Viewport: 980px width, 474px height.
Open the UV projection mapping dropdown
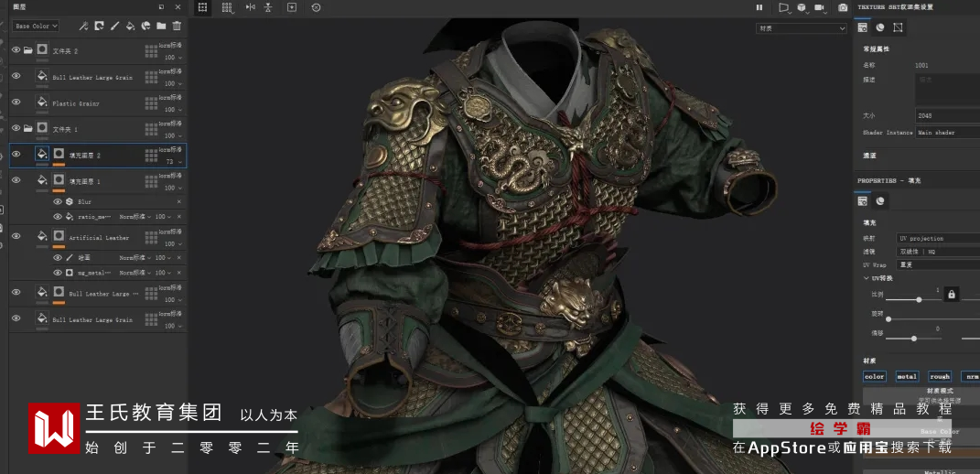(938, 238)
